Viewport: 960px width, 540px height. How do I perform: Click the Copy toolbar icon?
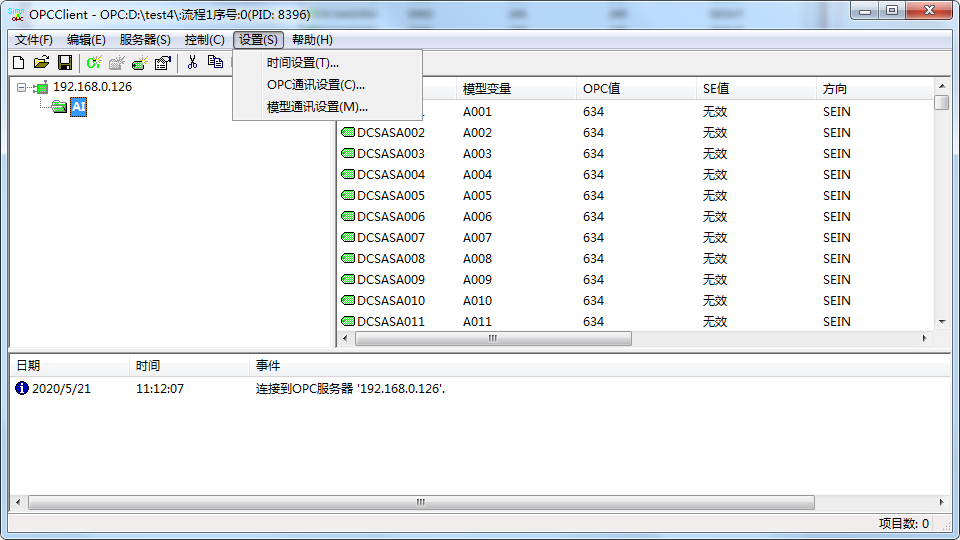point(215,62)
